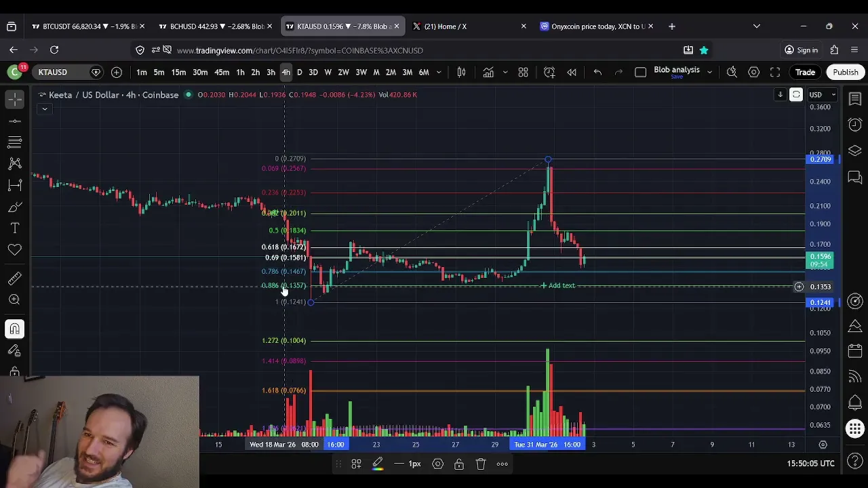Reload the page in browser
Viewport: 868px width, 488px height.
[x=54, y=50]
